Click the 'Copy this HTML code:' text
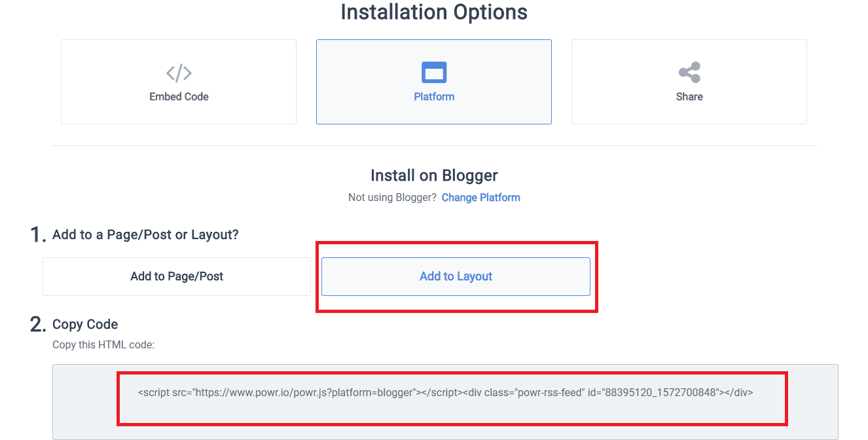The width and height of the screenshot is (868, 440). click(103, 344)
